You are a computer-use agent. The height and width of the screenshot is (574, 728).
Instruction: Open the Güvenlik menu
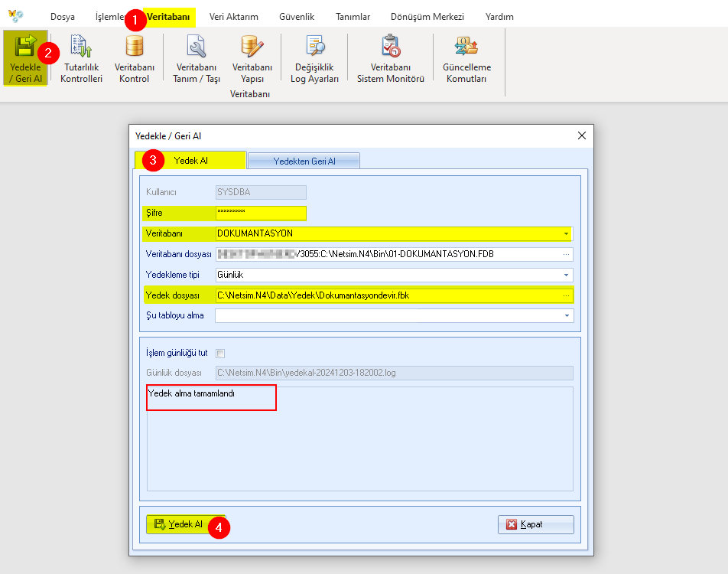point(297,17)
